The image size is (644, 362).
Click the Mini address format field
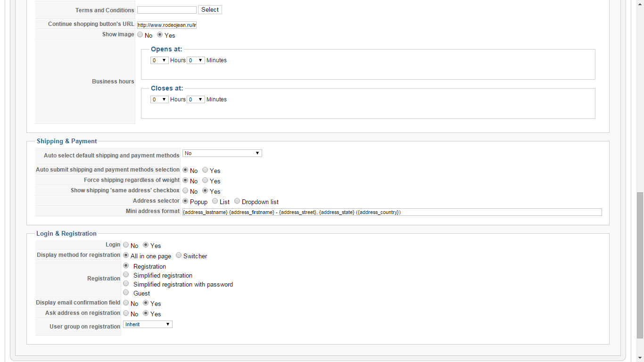(392, 212)
